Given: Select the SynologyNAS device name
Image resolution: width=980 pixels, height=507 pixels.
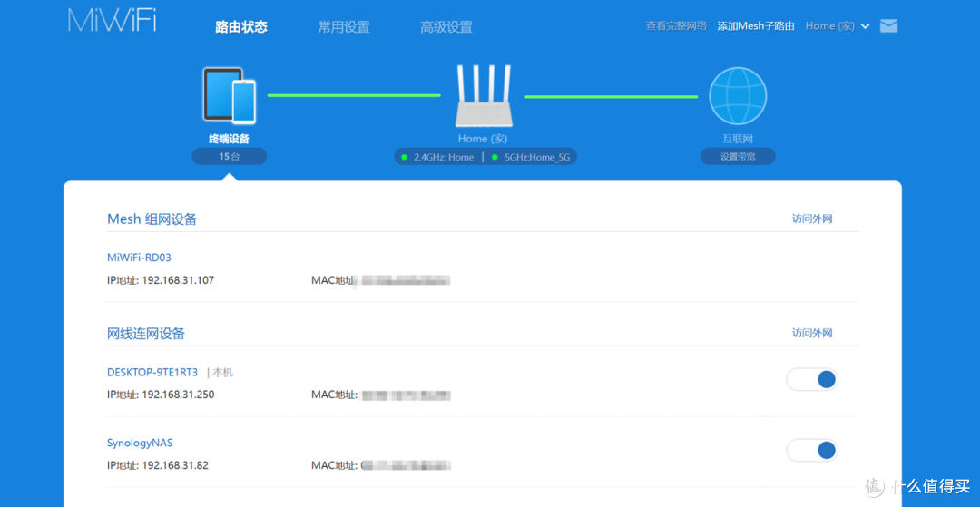Looking at the screenshot, I should pos(140,443).
